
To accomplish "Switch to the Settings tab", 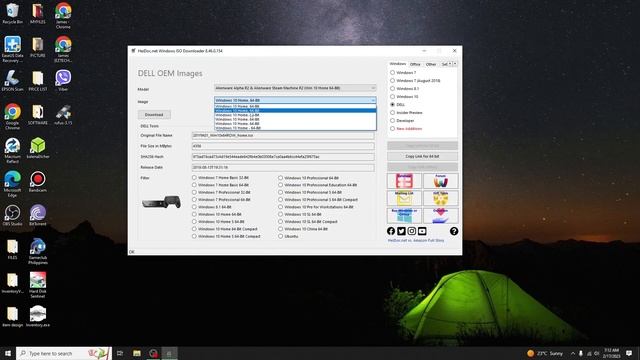I will (444, 64).
